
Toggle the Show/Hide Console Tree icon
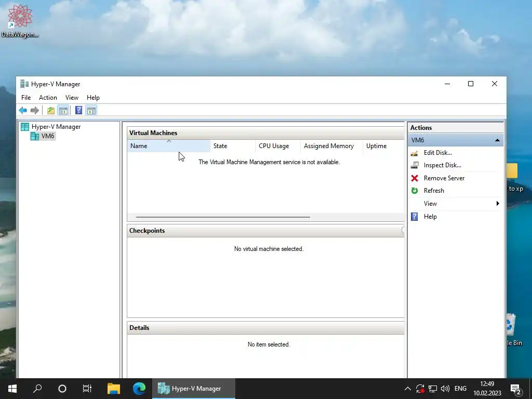tap(63, 110)
